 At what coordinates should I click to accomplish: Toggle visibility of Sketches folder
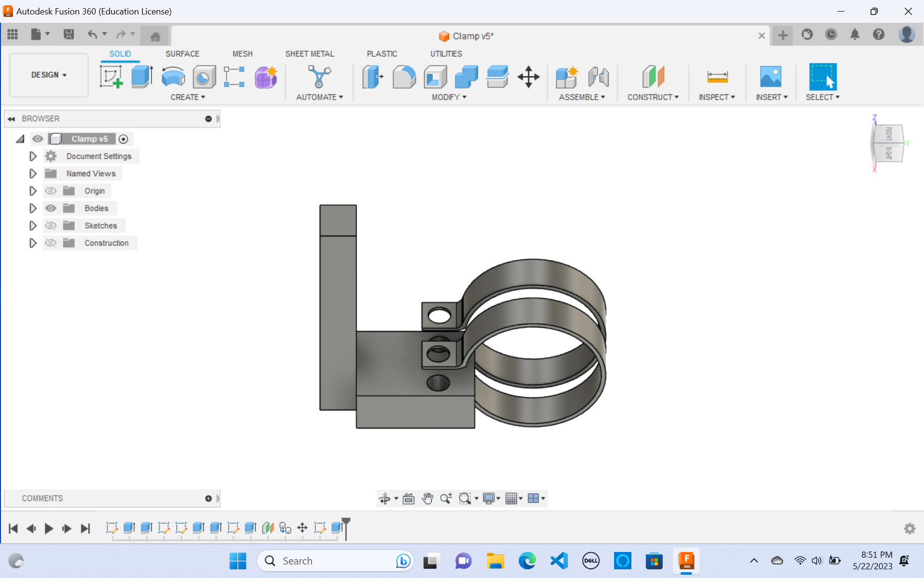[x=51, y=225]
